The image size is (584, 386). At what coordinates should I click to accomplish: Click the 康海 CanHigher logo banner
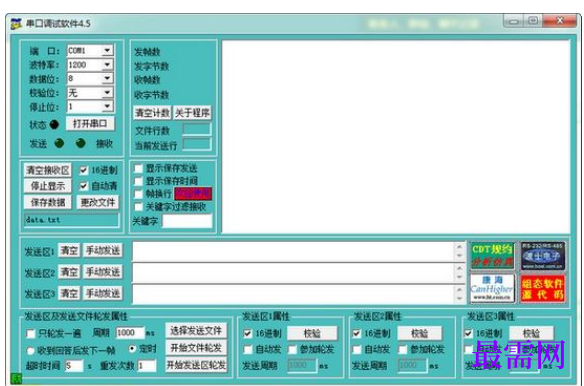click(492, 288)
